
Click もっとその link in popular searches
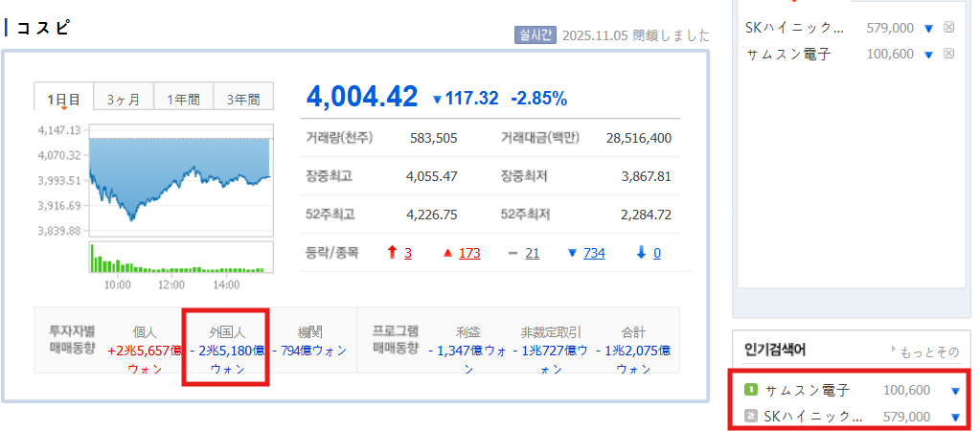[x=930, y=351]
